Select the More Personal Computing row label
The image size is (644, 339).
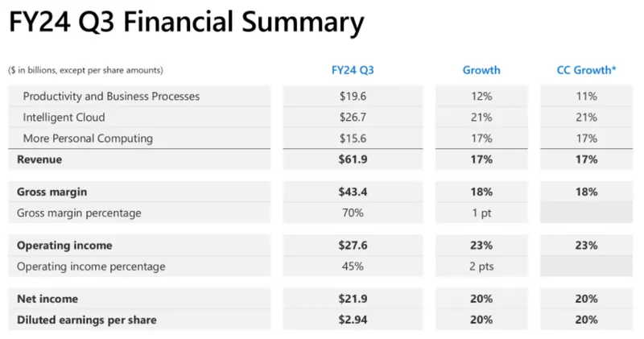tap(88, 138)
